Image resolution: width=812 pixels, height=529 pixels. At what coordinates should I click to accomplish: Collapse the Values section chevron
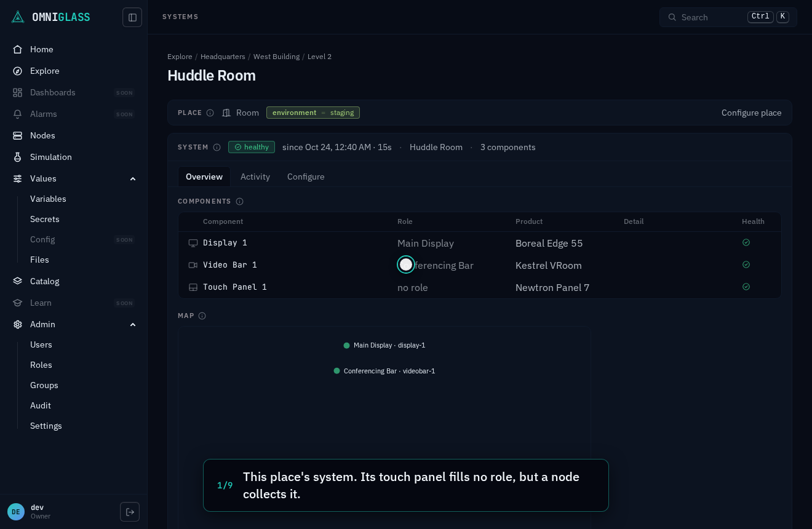click(133, 178)
